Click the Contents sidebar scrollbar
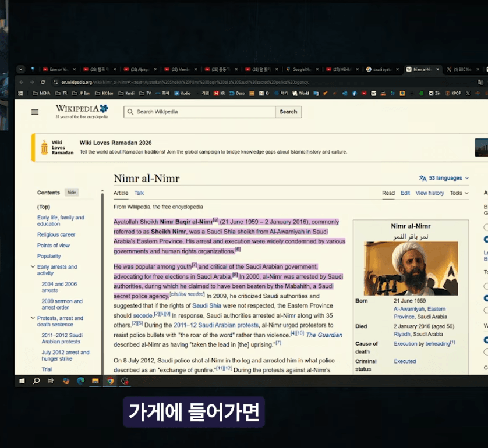Screen dimensions: 488x448 (102, 283)
